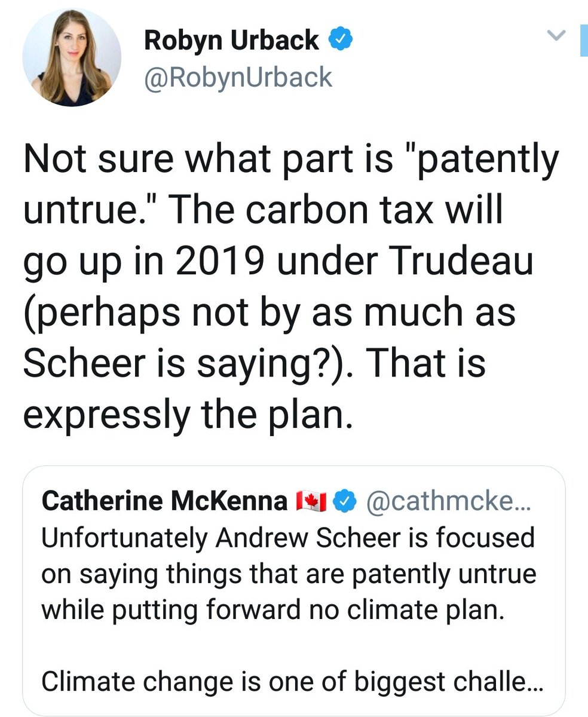Screen dimensions: 588x717
Task: Click "go up in 2019 under Trudeau" line
Action: point(277,262)
